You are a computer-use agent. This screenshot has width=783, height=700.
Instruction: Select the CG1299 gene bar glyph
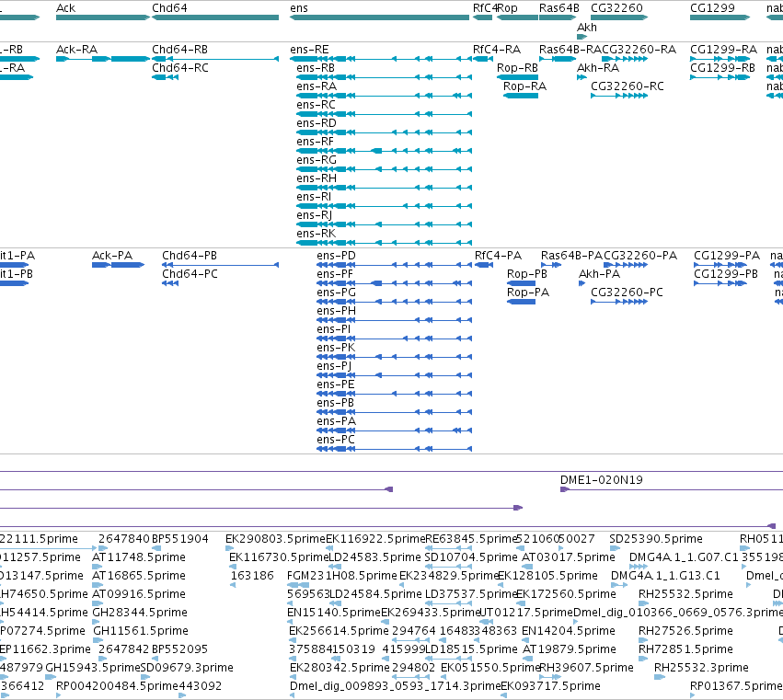[x=720, y=17]
